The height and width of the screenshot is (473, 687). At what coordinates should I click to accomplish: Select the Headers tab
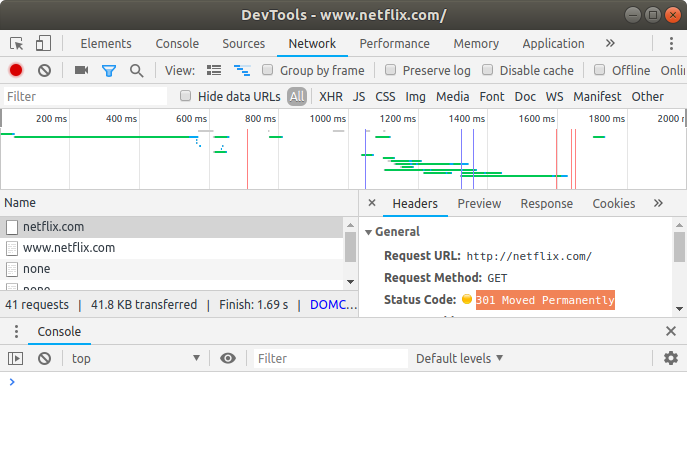(x=415, y=204)
